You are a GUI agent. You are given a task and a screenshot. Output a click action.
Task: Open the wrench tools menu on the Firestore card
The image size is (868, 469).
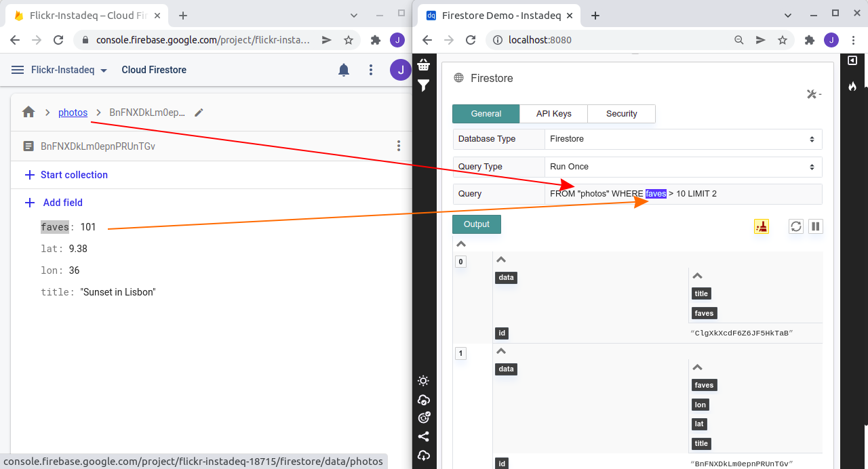[x=814, y=94]
